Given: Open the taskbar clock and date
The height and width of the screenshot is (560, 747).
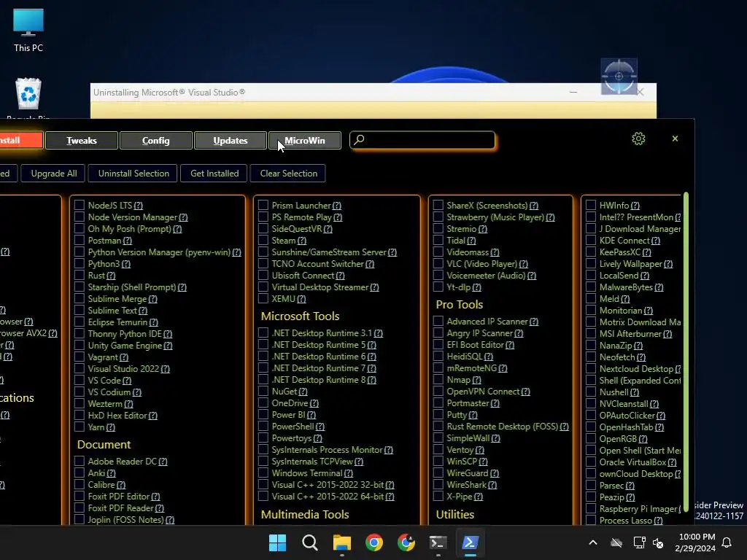Looking at the screenshot, I should [x=695, y=542].
